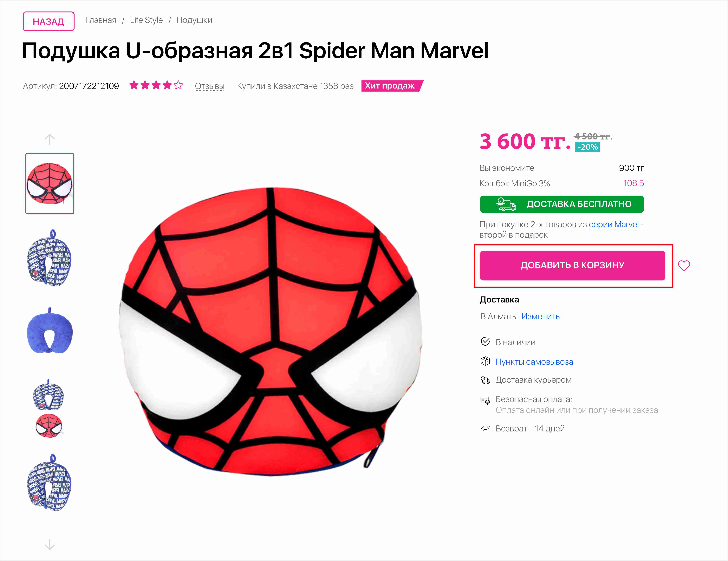Go to Главная breadcrumb
This screenshot has height=561, width=728.
click(x=101, y=20)
